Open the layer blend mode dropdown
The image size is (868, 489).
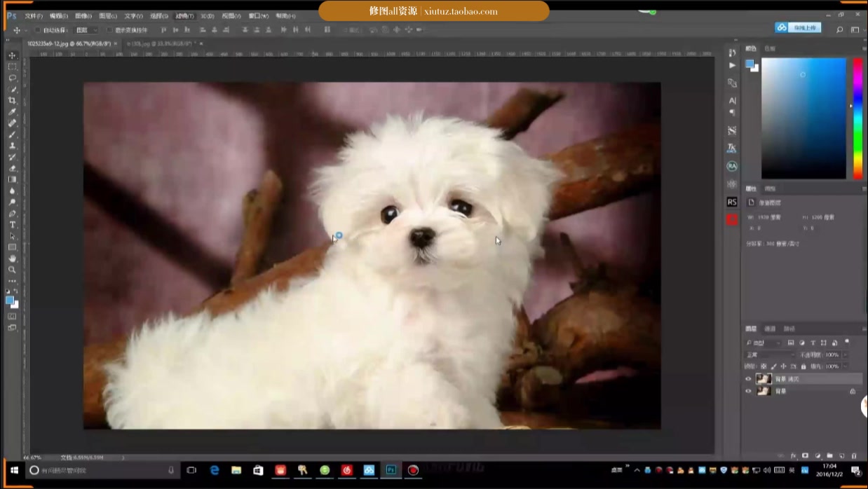coord(768,355)
